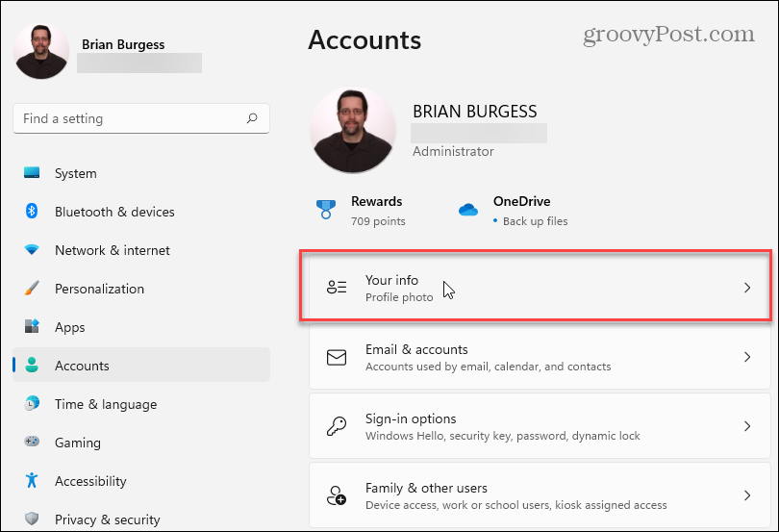Click the Rewards medal icon
The height and width of the screenshot is (532, 779).
[325, 210]
